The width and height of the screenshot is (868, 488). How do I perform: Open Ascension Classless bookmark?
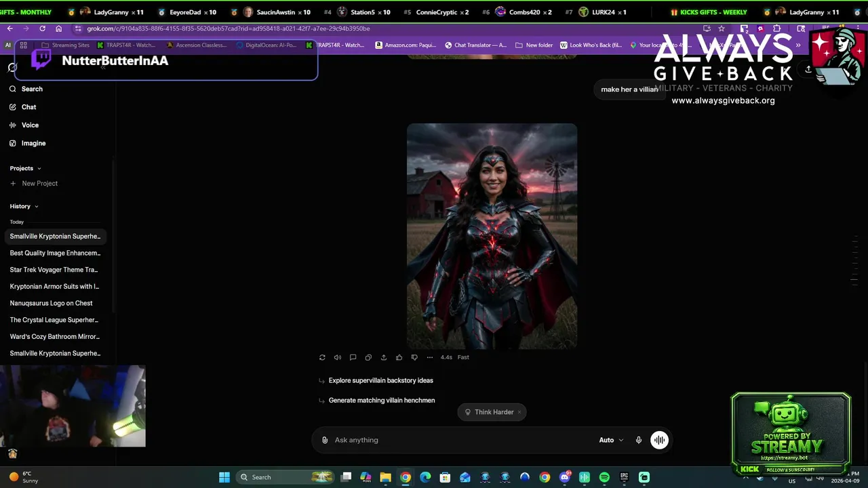click(x=197, y=45)
